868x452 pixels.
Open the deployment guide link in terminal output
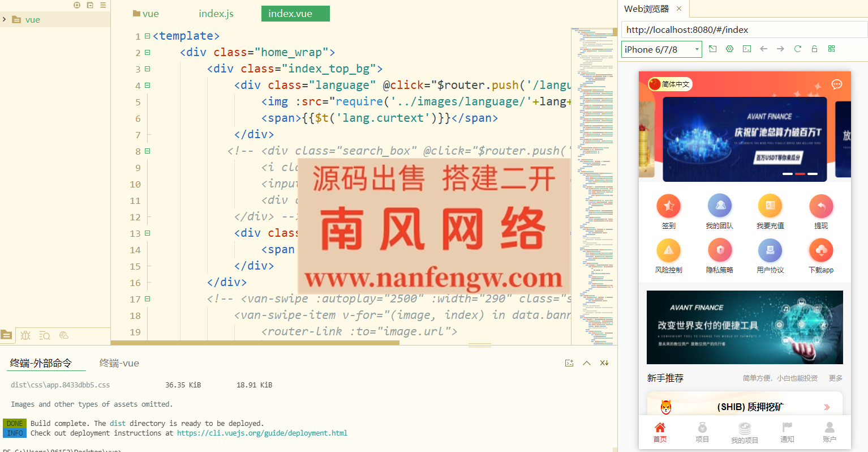pyautogui.click(x=262, y=433)
